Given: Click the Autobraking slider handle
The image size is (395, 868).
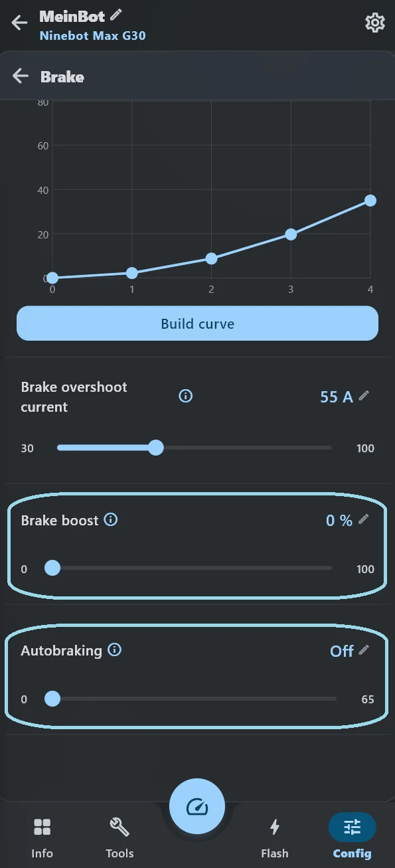Looking at the screenshot, I should coord(52,699).
